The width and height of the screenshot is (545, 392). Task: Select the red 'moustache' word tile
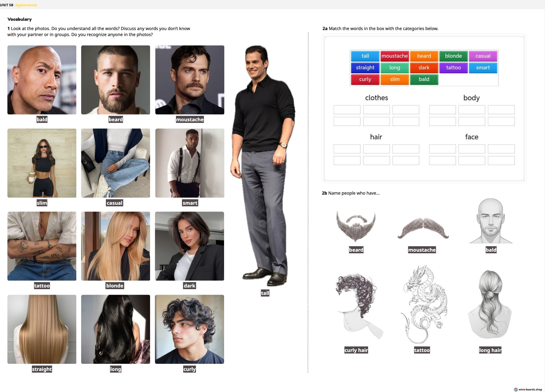394,56
